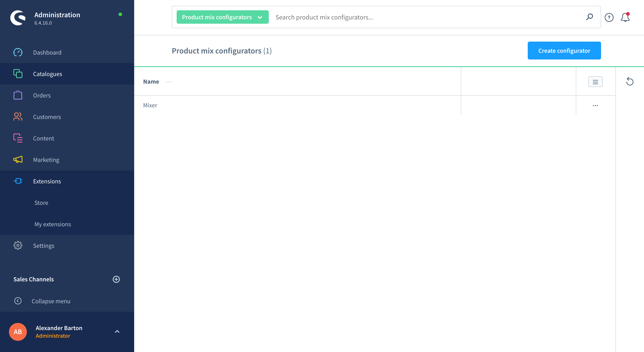
Task: Expand the three-dot menu on Mixer row
Action: 595,105
